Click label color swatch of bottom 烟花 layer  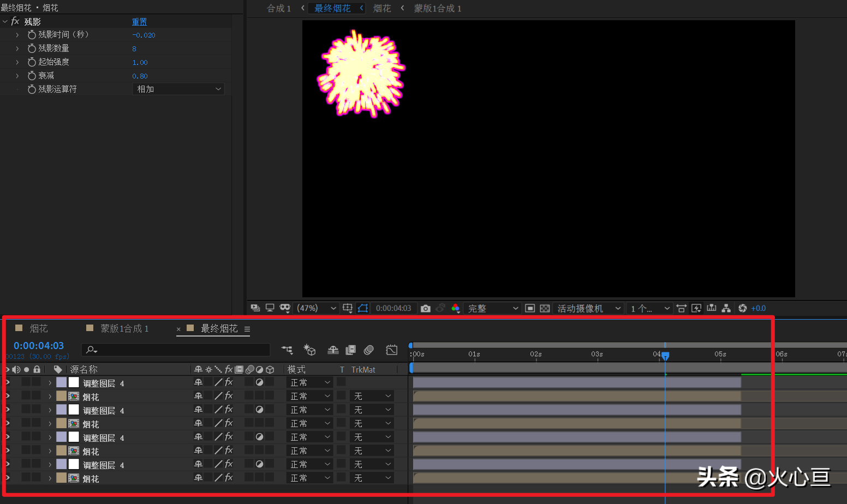click(61, 478)
